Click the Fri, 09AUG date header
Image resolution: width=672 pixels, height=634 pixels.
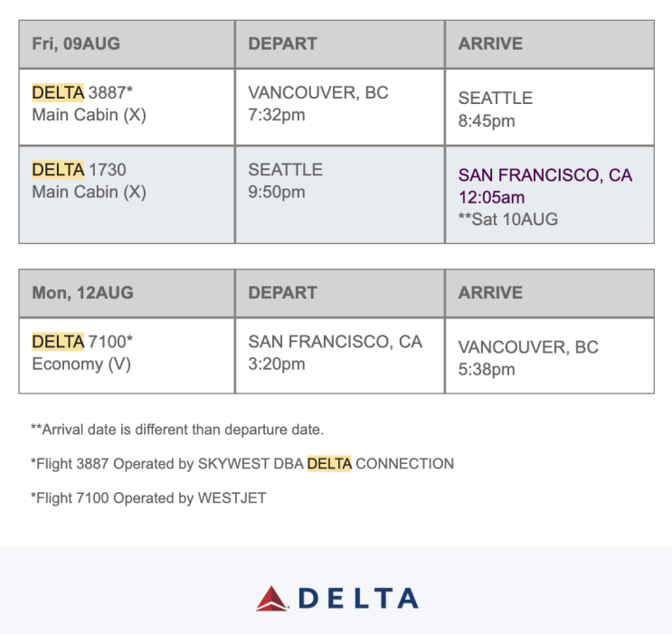76,43
